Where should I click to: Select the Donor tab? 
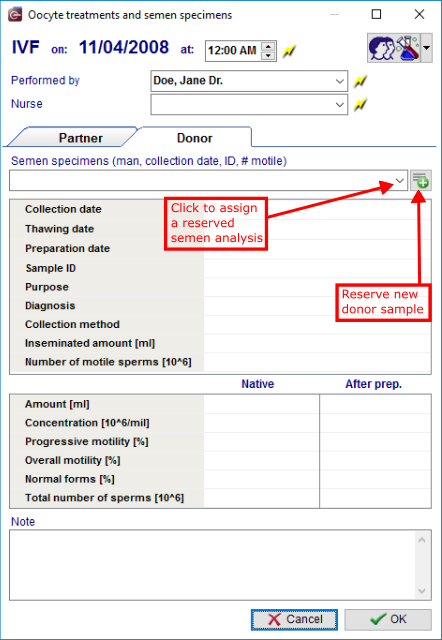(x=194, y=138)
